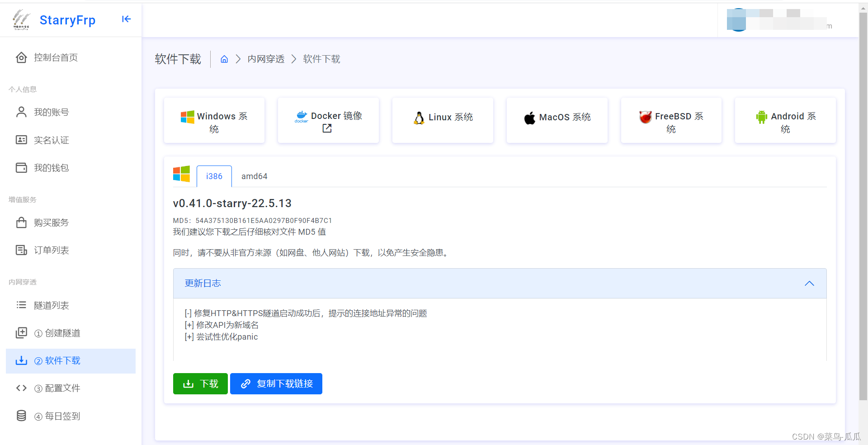This screenshot has width=868, height=445.
Task: Open 控制台首页 menu item
Action: 71,57
